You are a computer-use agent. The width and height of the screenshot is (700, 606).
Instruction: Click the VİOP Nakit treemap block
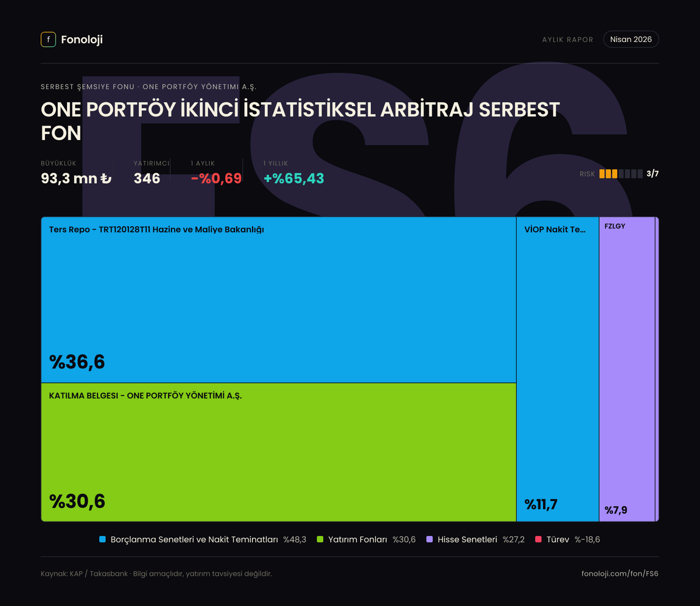coord(558,369)
